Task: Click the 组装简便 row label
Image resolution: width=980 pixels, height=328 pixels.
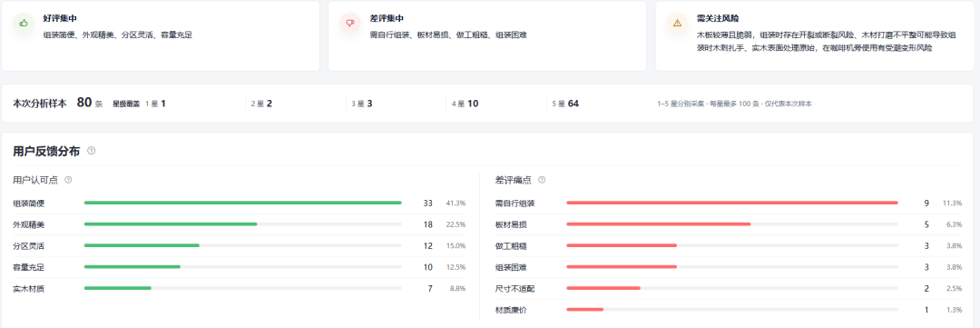Action: point(29,204)
